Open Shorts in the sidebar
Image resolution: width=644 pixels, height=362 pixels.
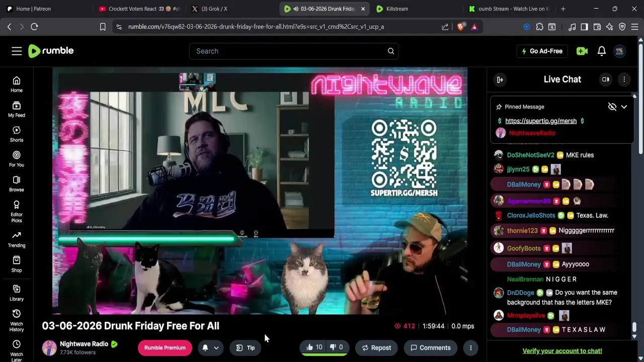17,134
